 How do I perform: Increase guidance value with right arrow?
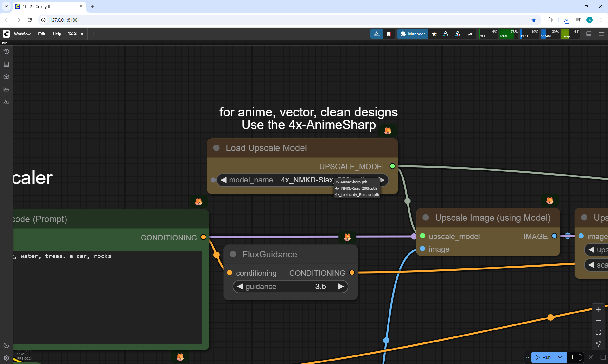tap(341, 287)
